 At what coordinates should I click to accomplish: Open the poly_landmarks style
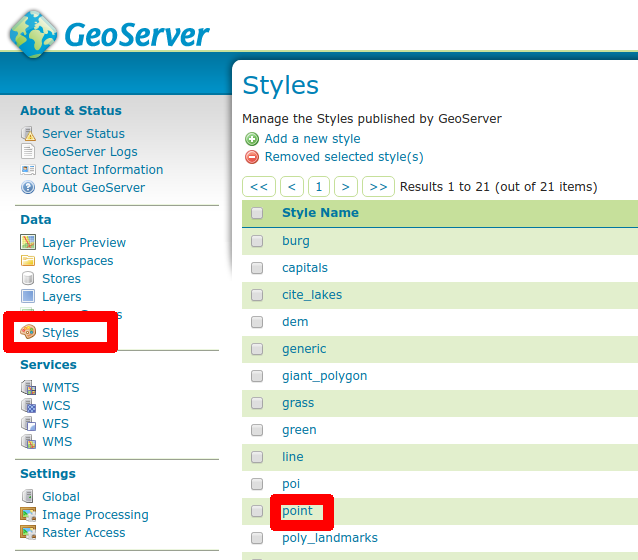tap(330, 538)
